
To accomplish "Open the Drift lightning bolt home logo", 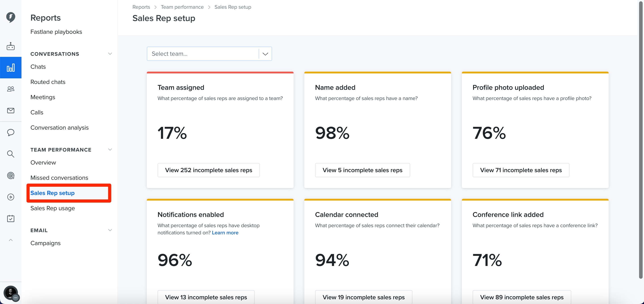I will [x=11, y=17].
